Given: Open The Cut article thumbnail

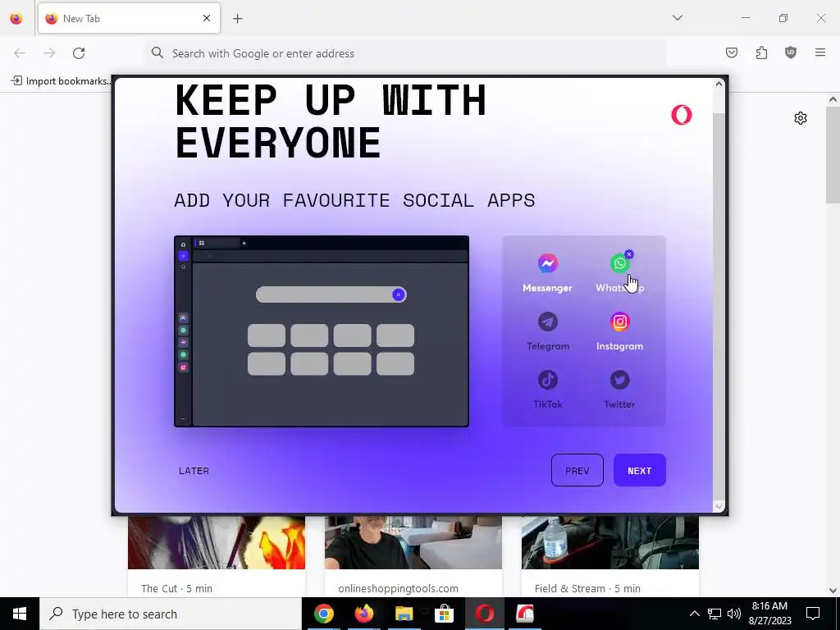Looking at the screenshot, I should click(x=217, y=542).
